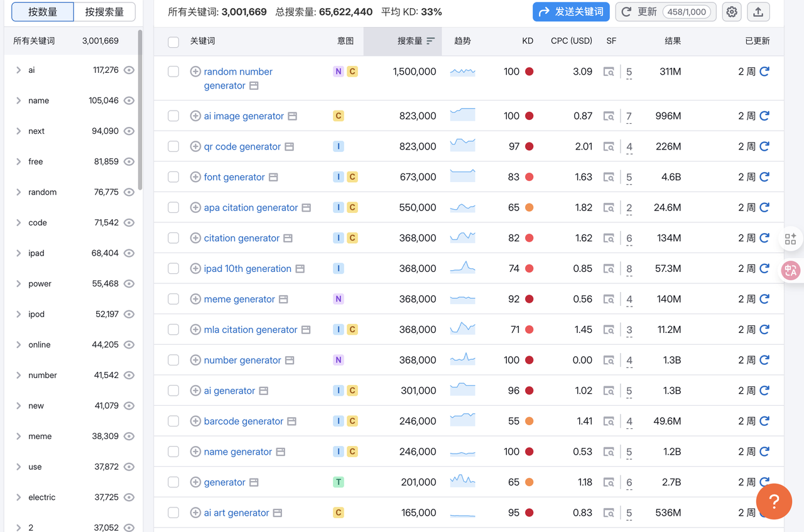Click trend chart for 'ipad 10th generation'

(462, 268)
